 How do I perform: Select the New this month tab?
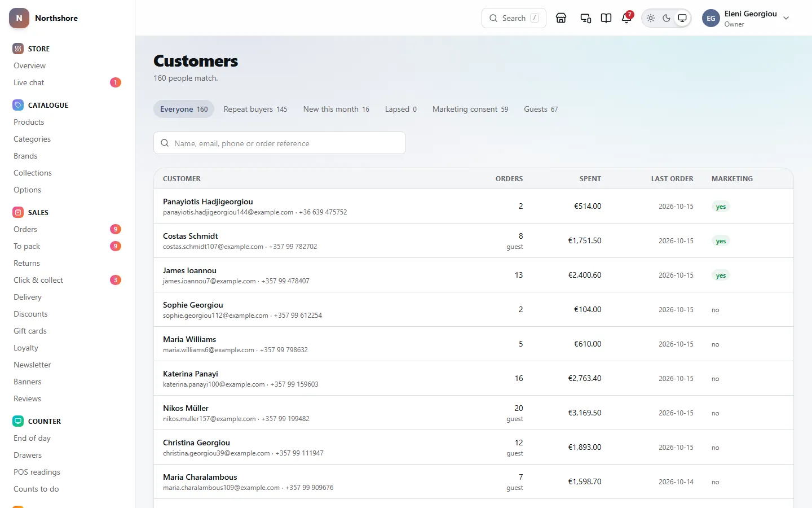(x=336, y=109)
